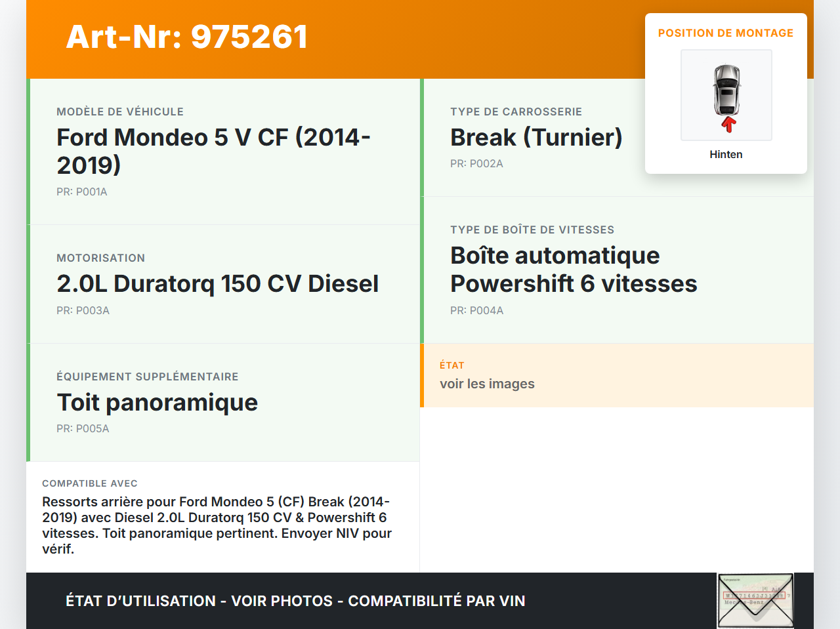Image resolution: width=840 pixels, height=629 pixels.
Task: Select the Boîte automatique Powershift gearbox text
Action: coord(573,270)
